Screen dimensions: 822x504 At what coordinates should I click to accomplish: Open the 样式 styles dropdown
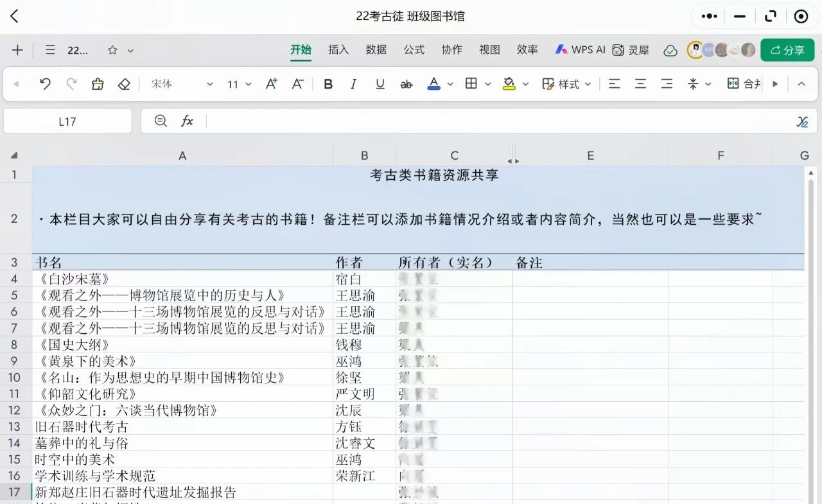click(566, 84)
